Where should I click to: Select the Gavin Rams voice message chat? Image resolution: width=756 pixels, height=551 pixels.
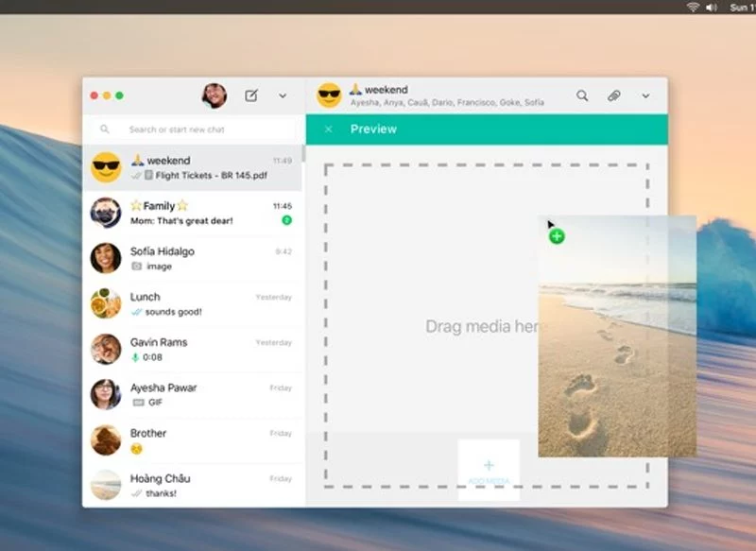[193, 349]
